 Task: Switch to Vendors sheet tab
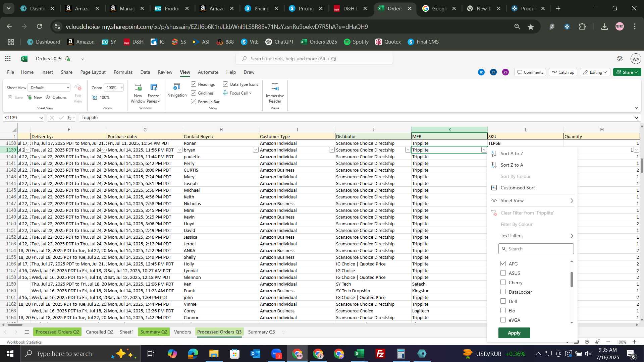click(182, 332)
